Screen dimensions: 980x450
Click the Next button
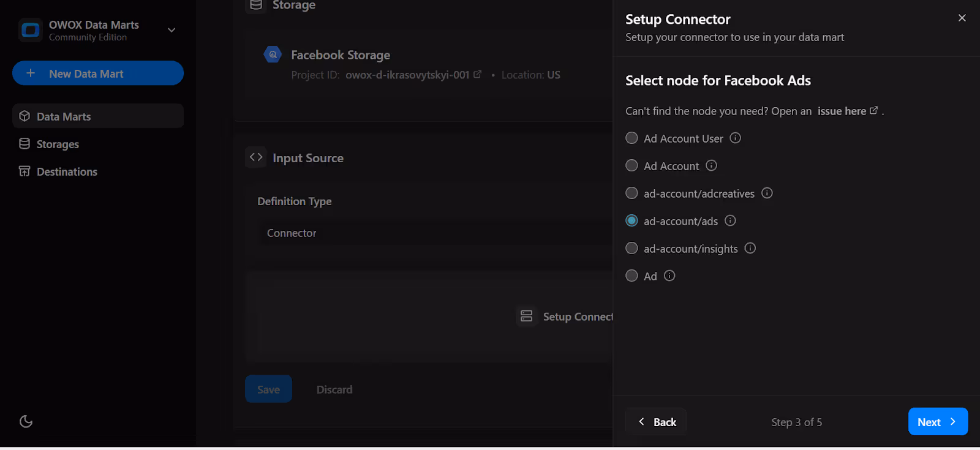click(937, 422)
